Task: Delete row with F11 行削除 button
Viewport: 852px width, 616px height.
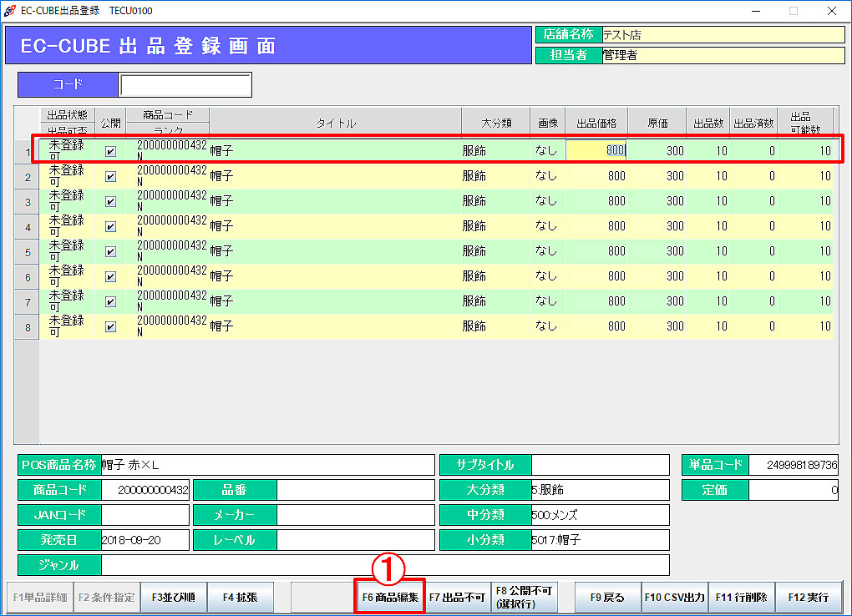Action: tap(741, 598)
